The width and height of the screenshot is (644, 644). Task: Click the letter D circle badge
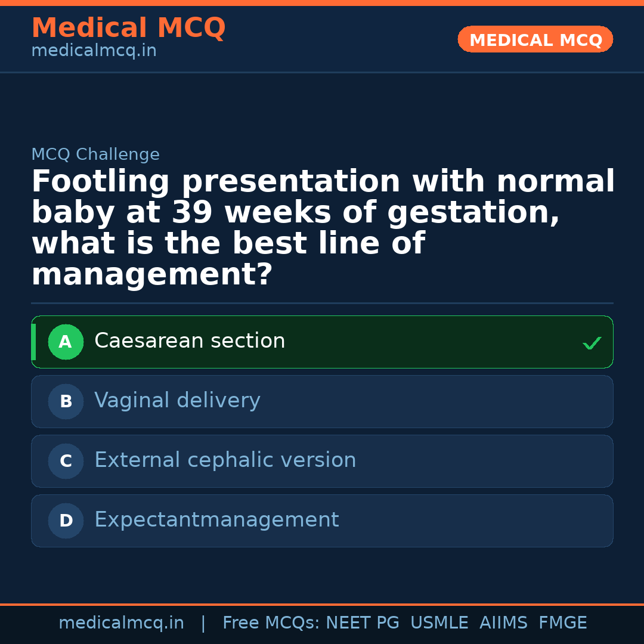tap(66, 521)
